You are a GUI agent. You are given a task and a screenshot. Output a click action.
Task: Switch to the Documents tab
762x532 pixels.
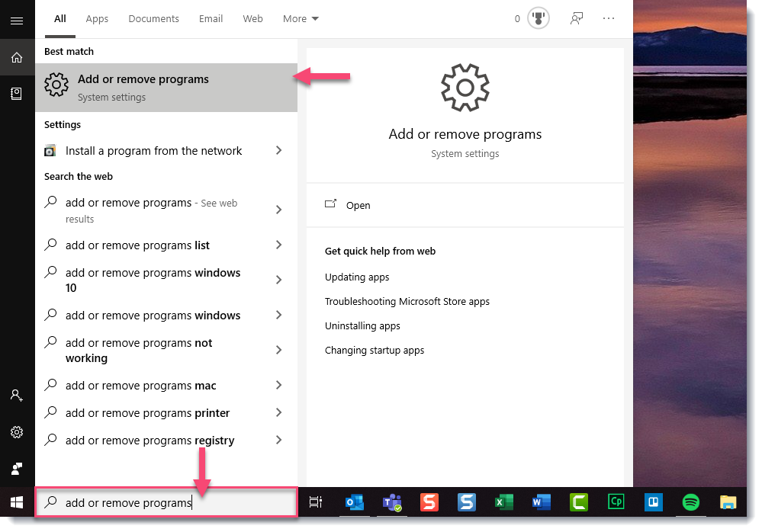tap(153, 19)
